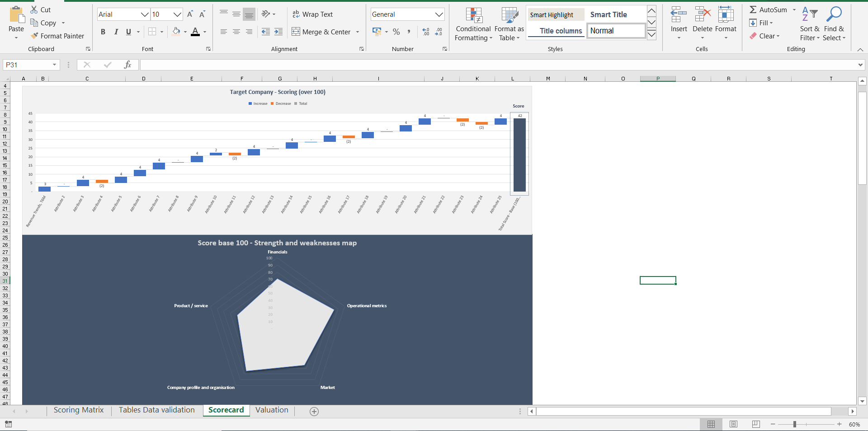868x431 pixels.
Task: Toggle middle vertical alignment
Action: 236,14
